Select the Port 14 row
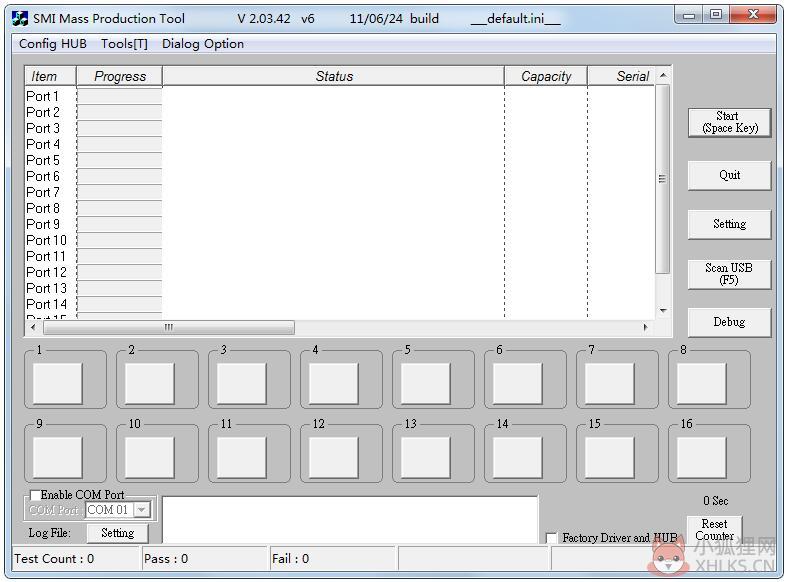Screen dimensions: 786x582 [x=339, y=304]
